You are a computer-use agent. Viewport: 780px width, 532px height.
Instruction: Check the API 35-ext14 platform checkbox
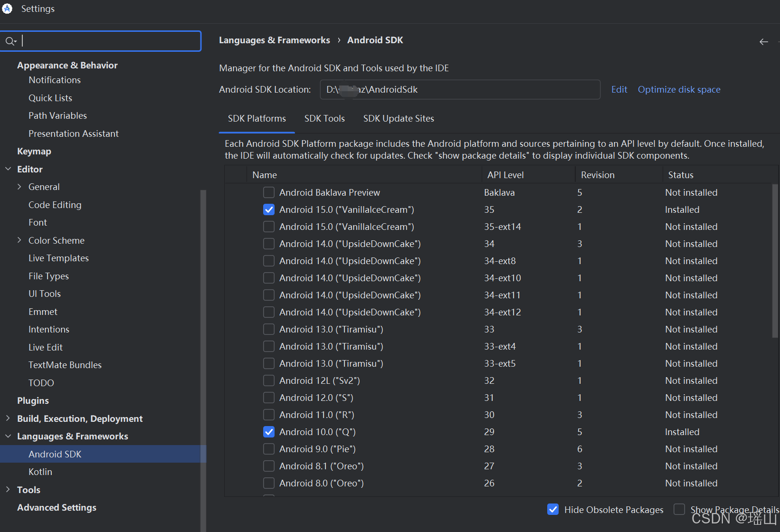[x=269, y=227]
